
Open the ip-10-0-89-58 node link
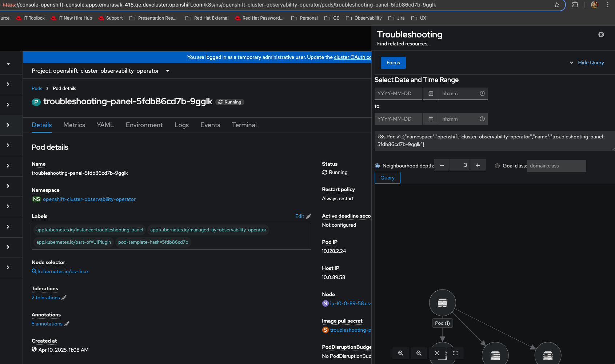click(x=351, y=303)
